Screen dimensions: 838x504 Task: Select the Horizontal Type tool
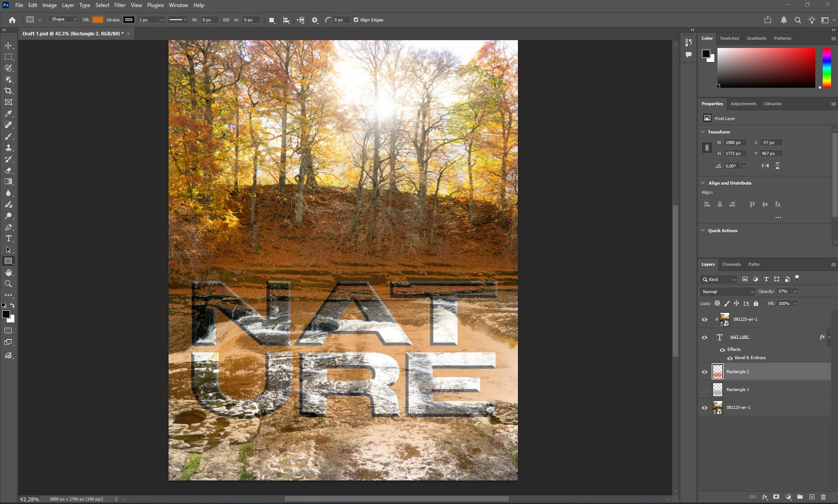pyautogui.click(x=8, y=238)
